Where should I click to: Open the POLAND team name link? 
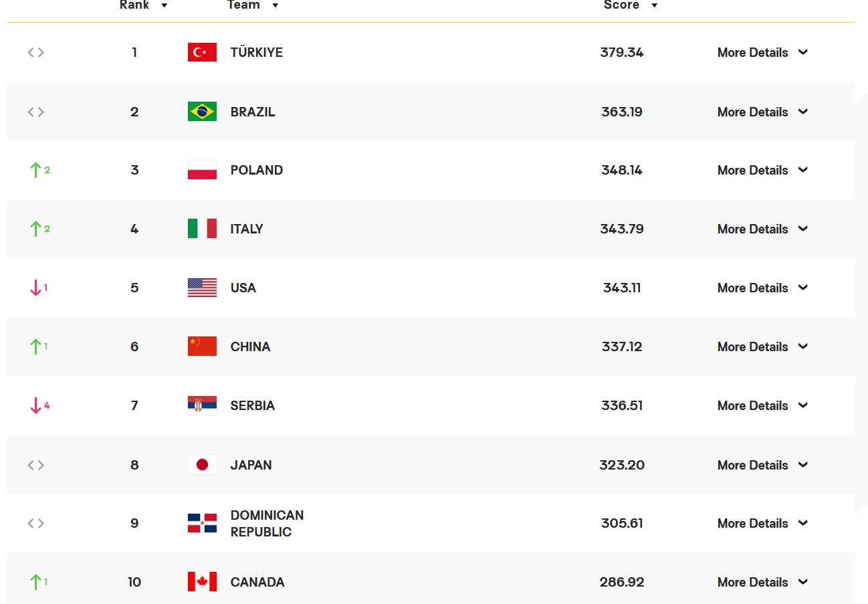[x=256, y=170]
